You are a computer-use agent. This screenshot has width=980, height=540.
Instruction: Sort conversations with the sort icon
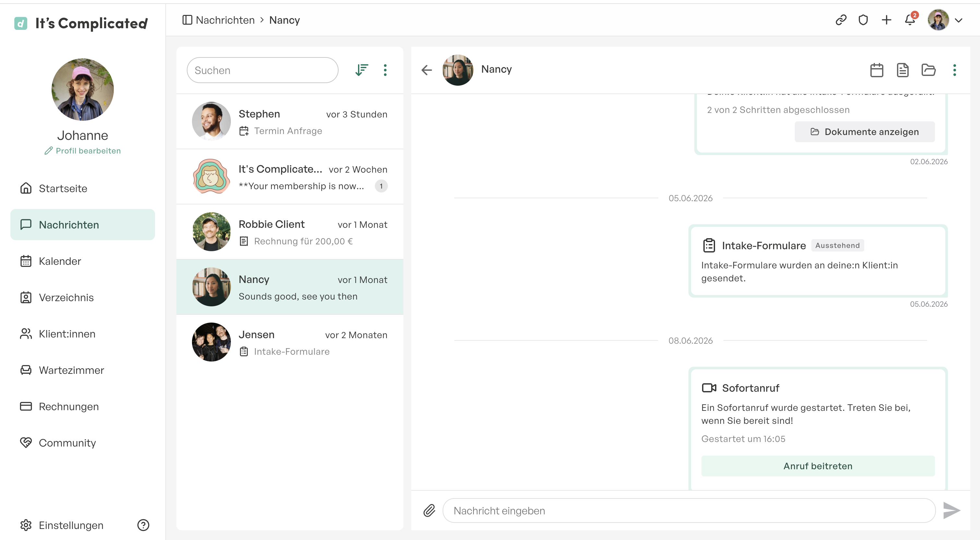point(361,70)
